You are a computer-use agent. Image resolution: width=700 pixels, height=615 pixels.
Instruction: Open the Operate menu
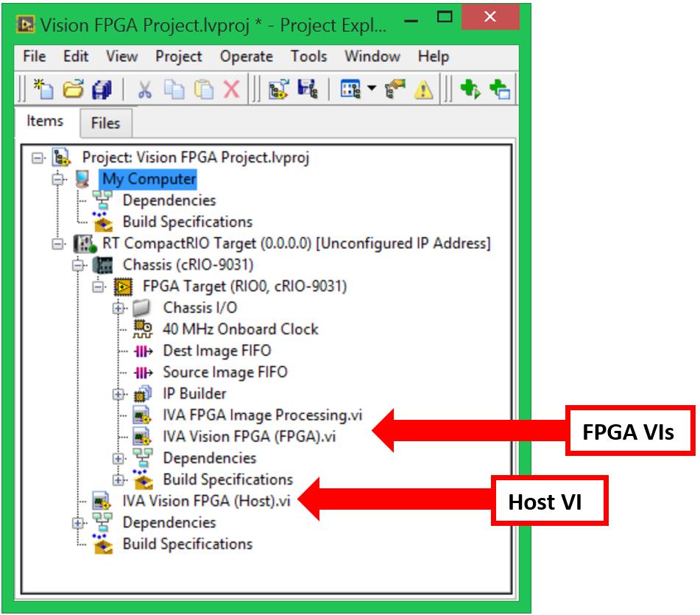point(246,57)
